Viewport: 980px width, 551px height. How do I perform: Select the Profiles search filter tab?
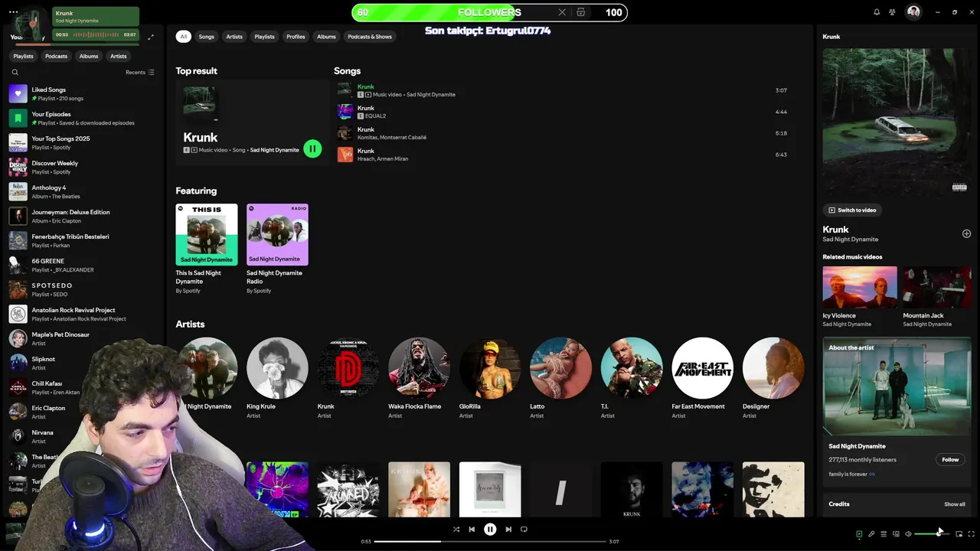tap(296, 37)
